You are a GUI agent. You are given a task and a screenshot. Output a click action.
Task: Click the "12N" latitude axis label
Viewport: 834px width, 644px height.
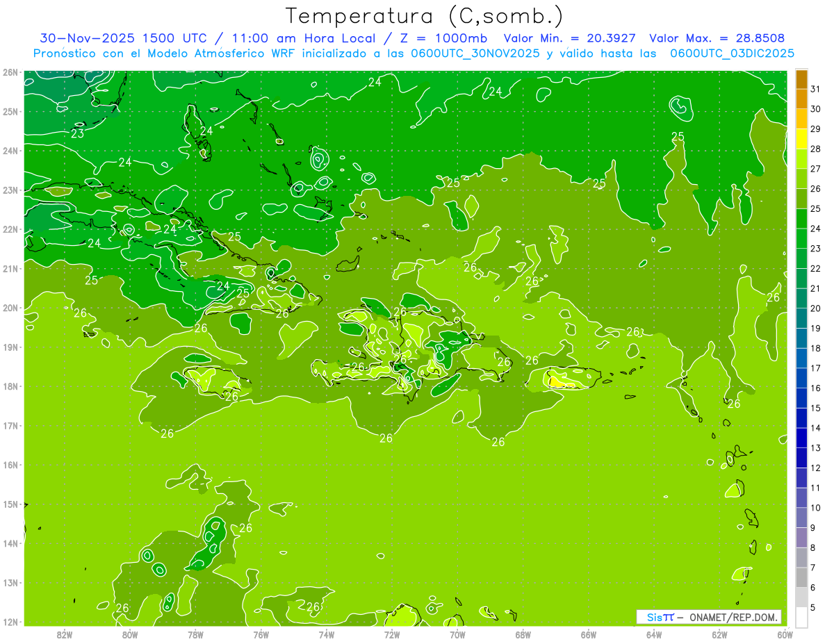(x=10, y=622)
